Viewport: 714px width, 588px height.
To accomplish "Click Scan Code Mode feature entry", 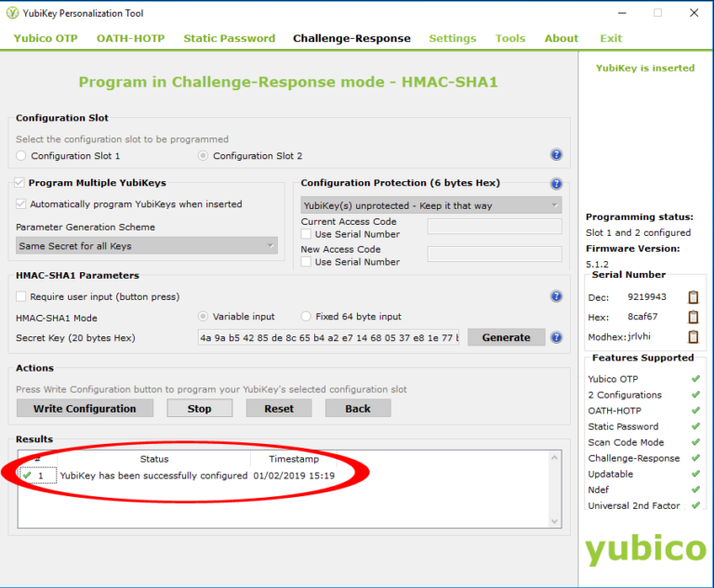I will tap(626, 442).
